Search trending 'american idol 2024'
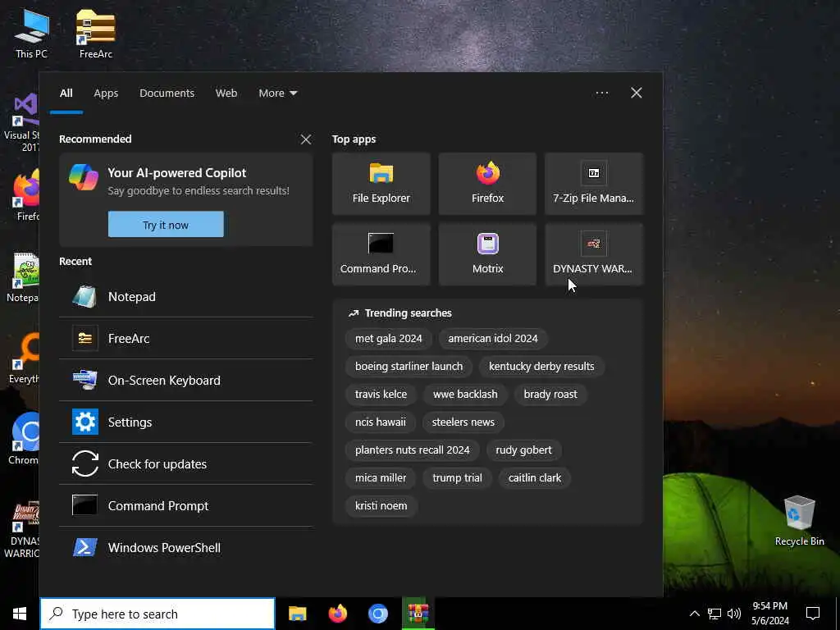840x630 pixels. pyautogui.click(x=493, y=339)
